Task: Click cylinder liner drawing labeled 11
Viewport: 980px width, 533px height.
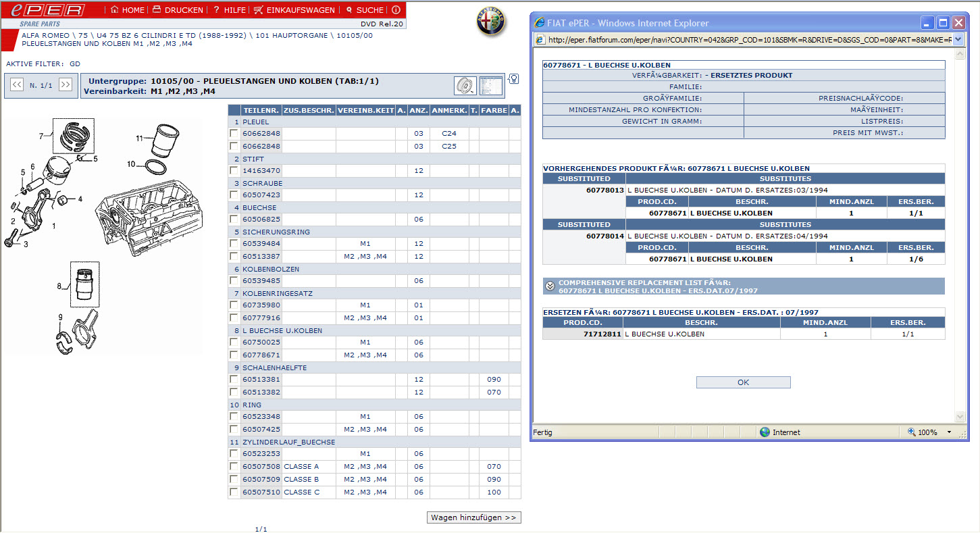Action: (x=164, y=141)
